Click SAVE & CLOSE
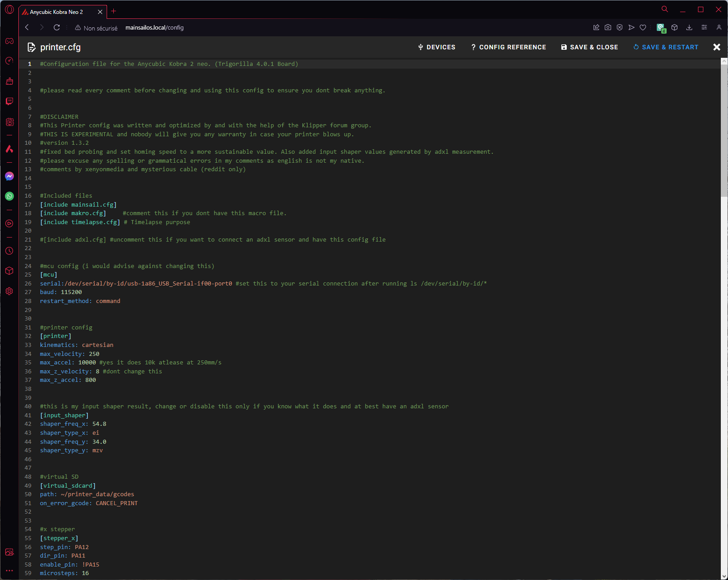This screenshot has height=580, width=728. [589, 47]
